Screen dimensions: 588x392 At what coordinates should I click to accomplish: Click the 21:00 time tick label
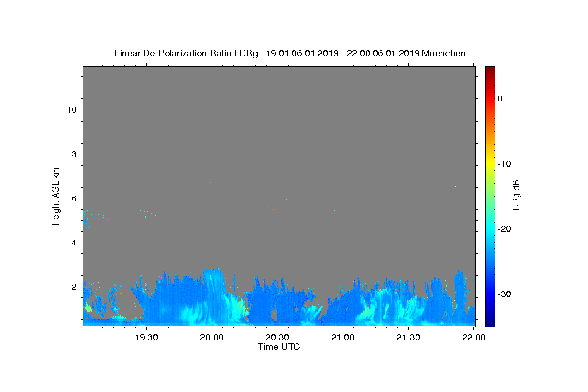point(343,337)
